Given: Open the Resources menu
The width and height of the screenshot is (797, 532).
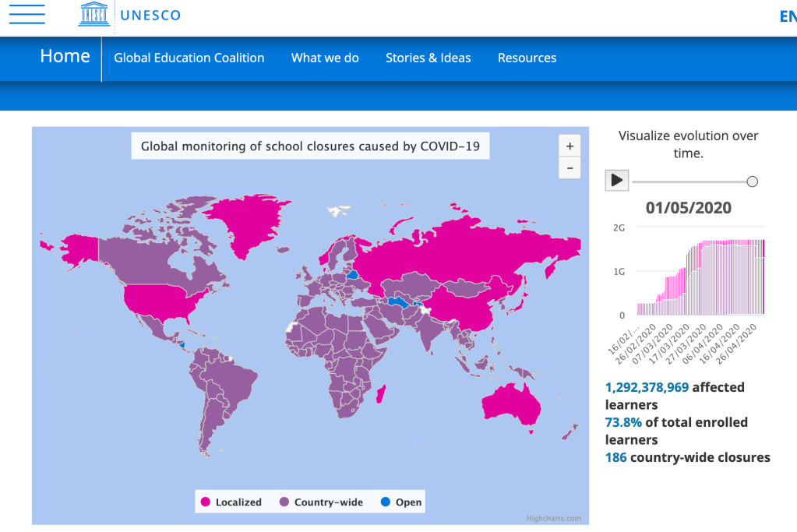Looking at the screenshot, I should click(527, 58).
